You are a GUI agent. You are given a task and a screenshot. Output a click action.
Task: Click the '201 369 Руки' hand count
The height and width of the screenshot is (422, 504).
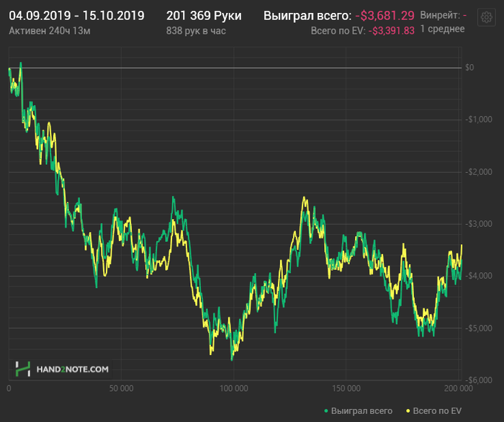pyautogui.click(x=204, y=15)
